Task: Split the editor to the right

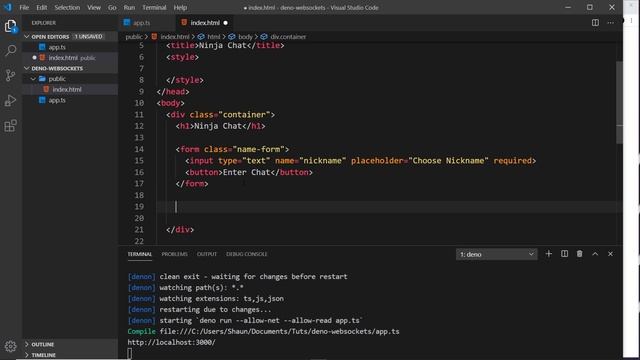Action: point(595,23)
